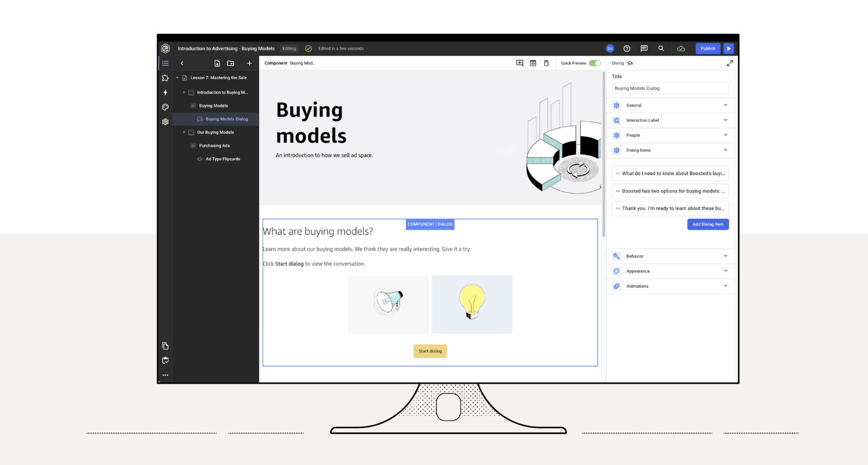Open the theme palette panel in sidebar

click(x=165, y=107)
